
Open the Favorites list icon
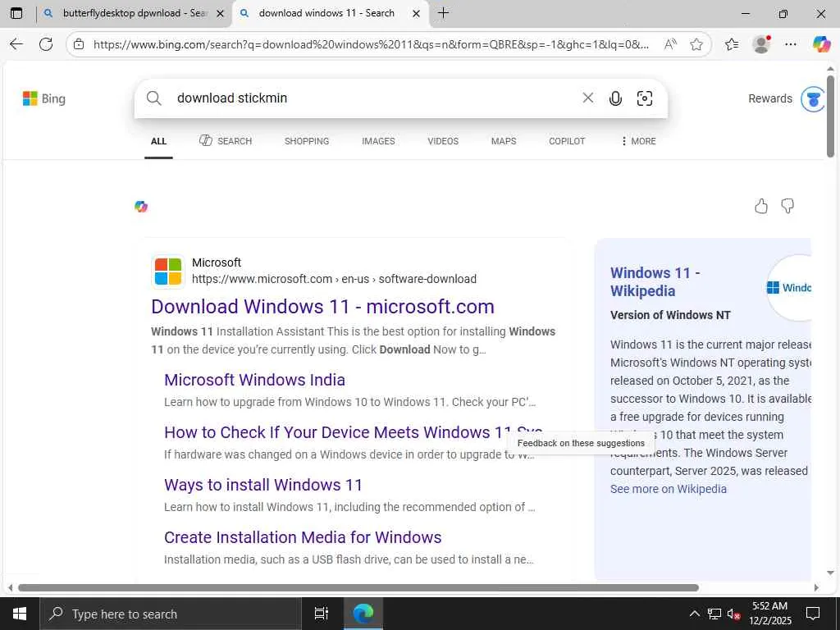(732, 44)
